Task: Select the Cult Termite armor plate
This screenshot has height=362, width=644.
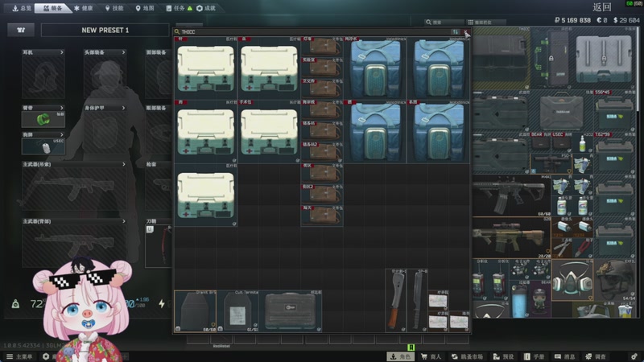Action: pos(238,311)
